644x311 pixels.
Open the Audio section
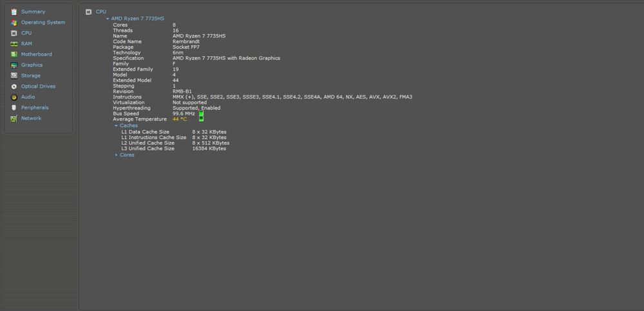click(28, 97)
